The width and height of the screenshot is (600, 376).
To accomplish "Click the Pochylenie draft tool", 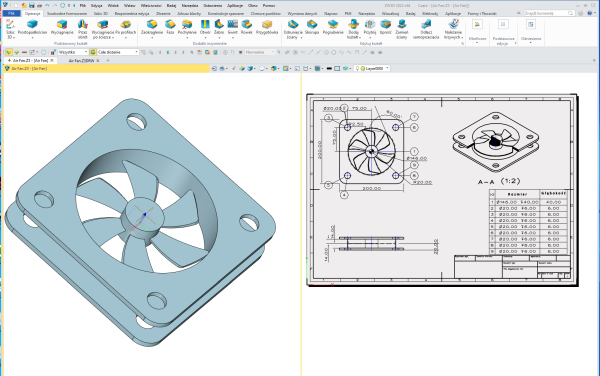I will coord(187,27).
